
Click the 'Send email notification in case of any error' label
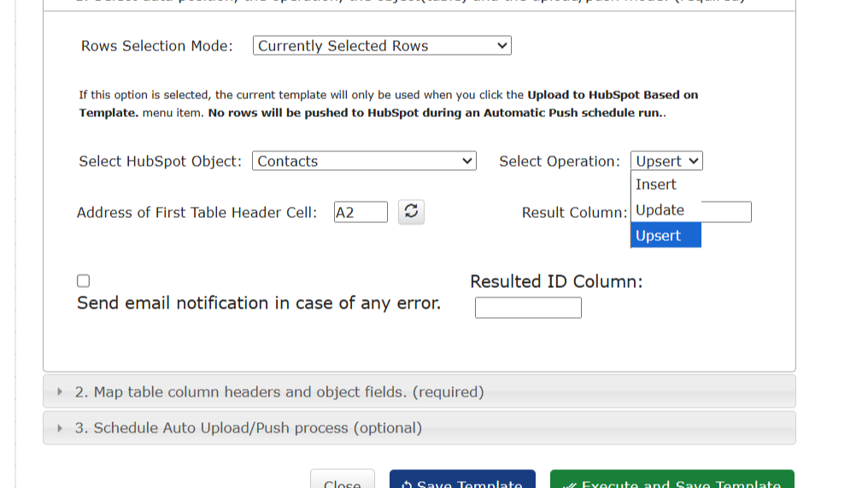click(x=259, y=303)
